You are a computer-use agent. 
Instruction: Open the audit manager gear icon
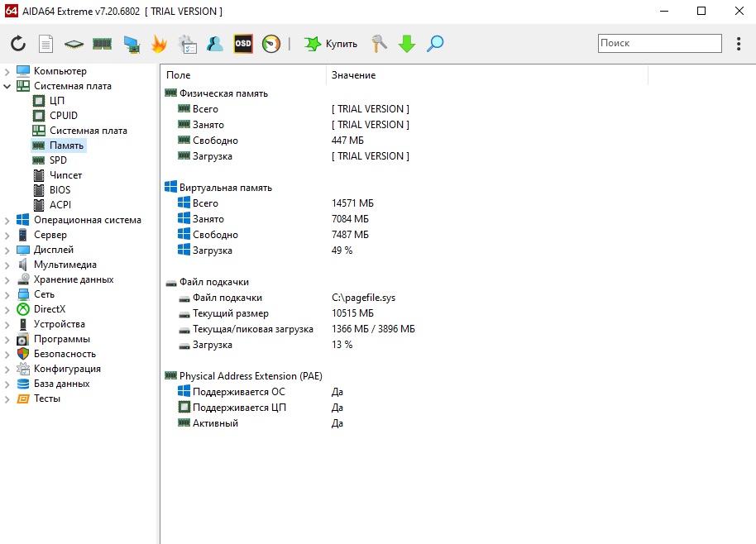pyautogui.click(x=187, y=44)
